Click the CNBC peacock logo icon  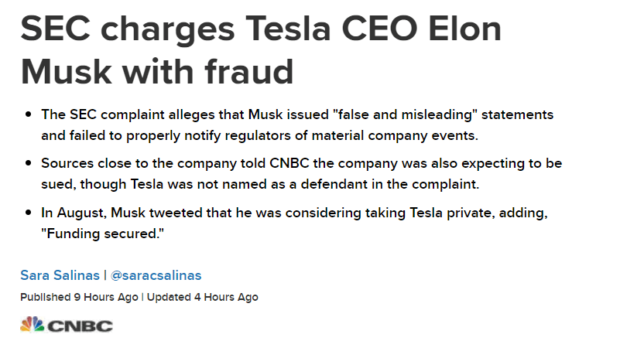click(32, 324)
